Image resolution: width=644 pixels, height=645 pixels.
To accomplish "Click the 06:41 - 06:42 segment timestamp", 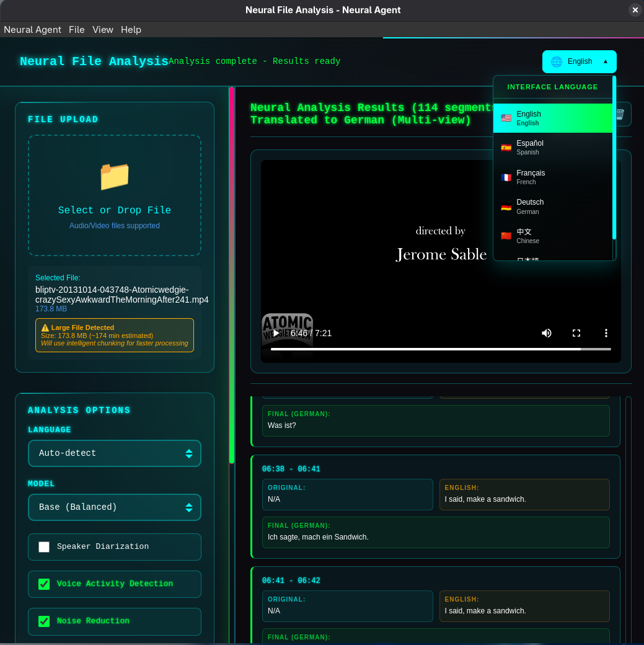I will coord(291,580).
